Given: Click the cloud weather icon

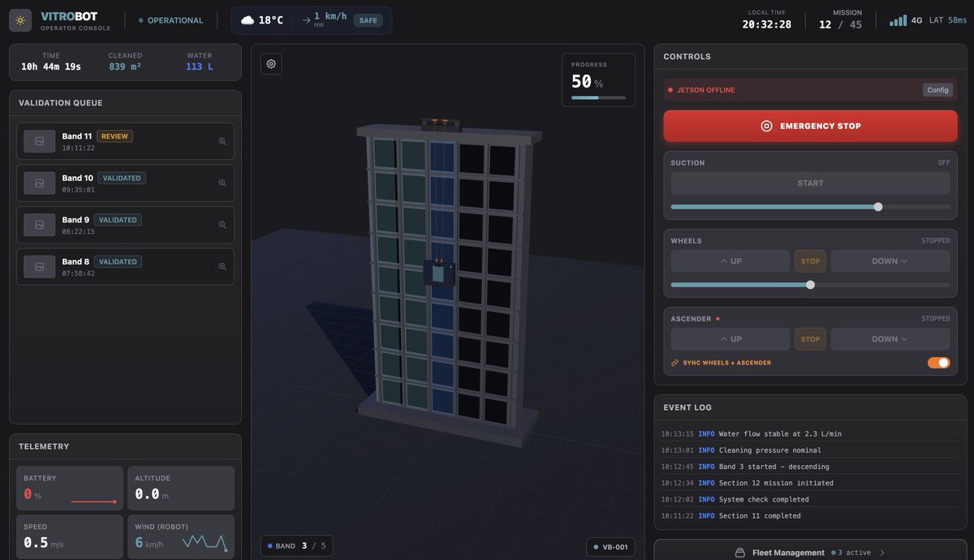Looking at the screenshot, I should tap(248, 20).
